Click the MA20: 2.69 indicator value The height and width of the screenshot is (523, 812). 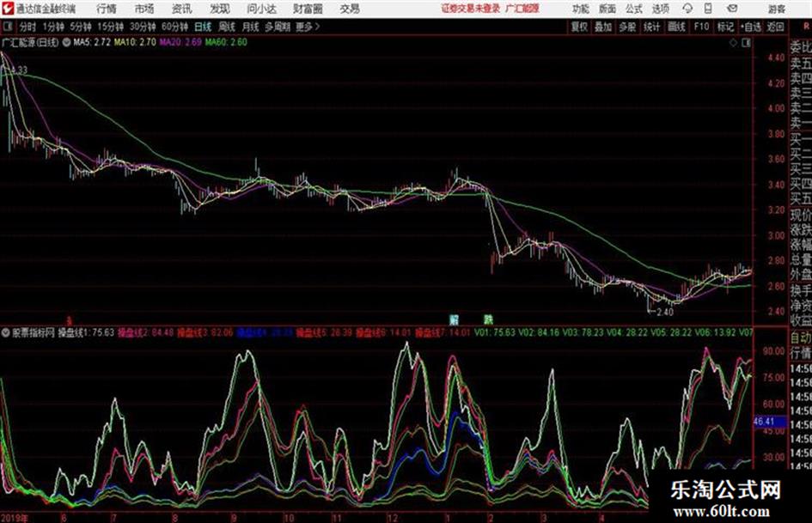coord(180,42)
